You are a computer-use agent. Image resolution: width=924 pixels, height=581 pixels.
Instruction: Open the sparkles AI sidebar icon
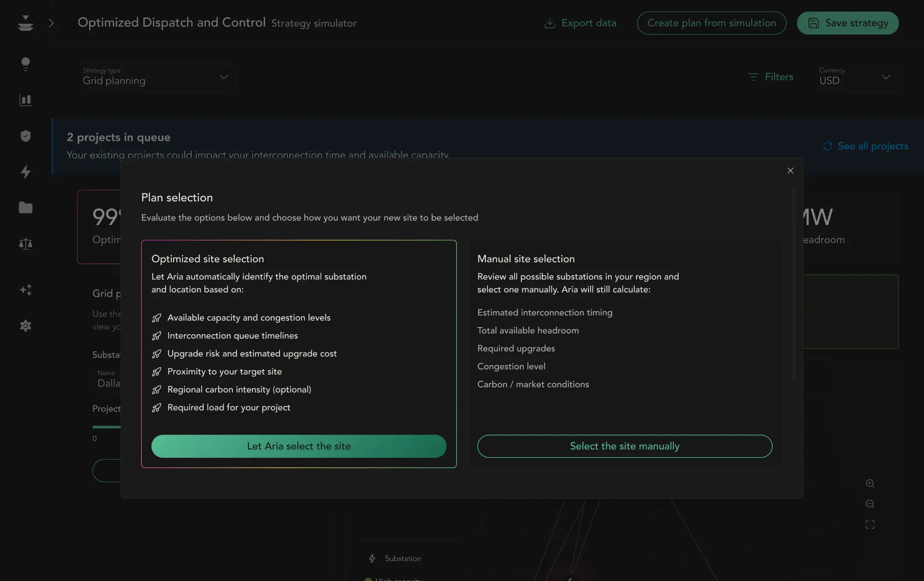26,290
